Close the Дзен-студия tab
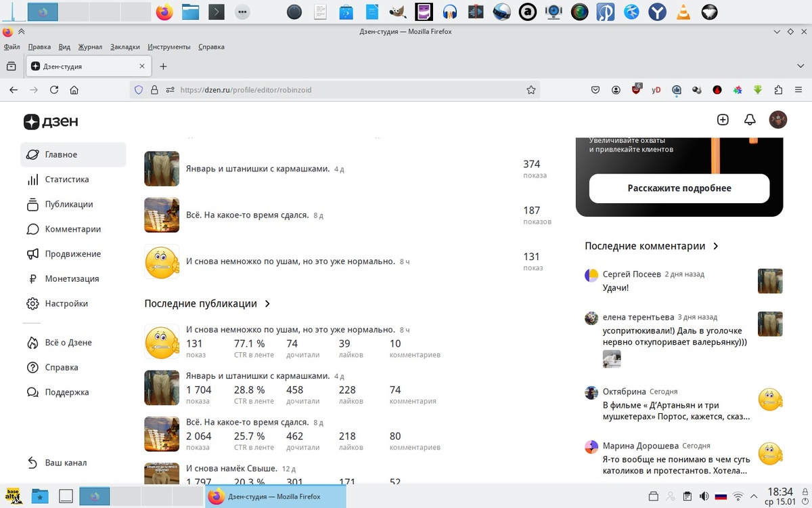 coord(141,66)
